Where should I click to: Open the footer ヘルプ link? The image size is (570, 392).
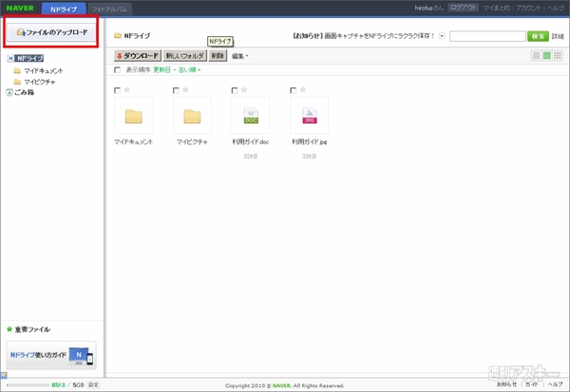coord(555,384)
